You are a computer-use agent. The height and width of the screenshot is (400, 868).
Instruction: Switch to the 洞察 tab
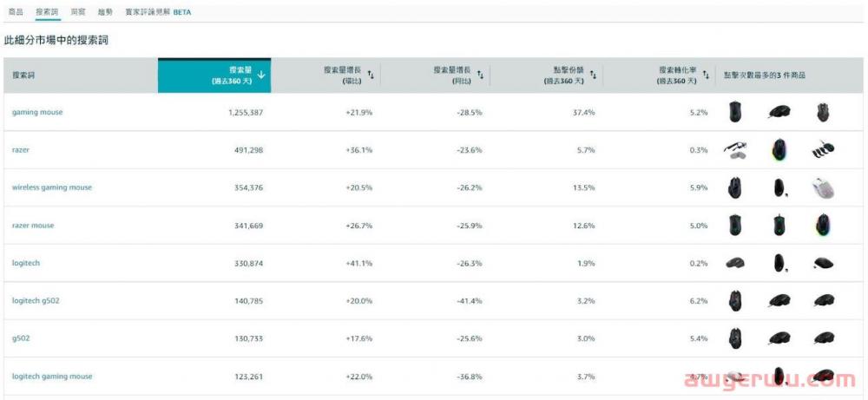tap(77, 11)
